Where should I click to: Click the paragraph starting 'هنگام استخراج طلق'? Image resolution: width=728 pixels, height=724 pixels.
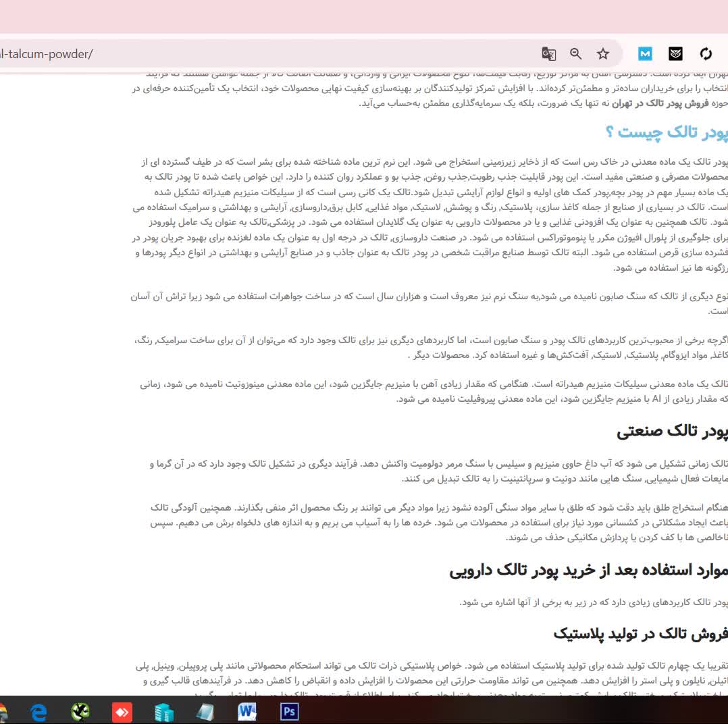[439, 523]
